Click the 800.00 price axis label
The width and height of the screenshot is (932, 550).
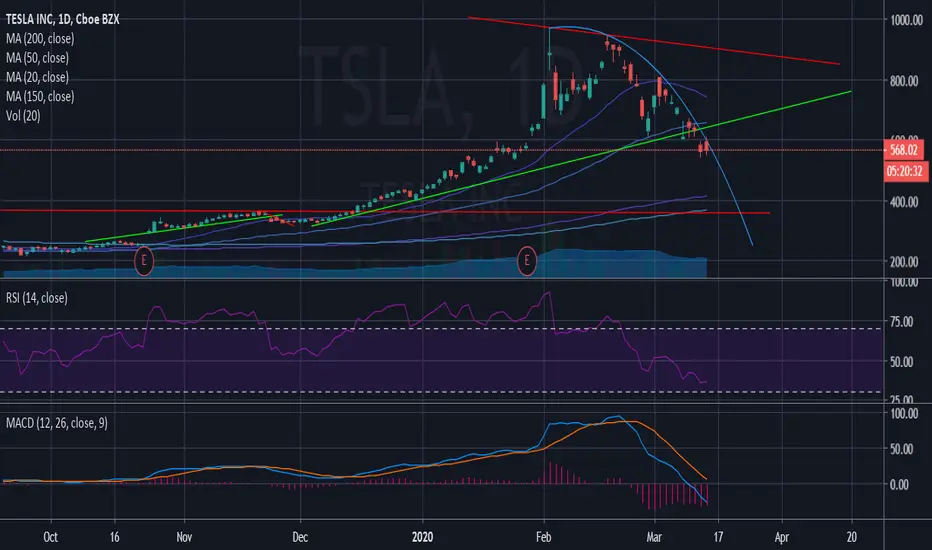(904, 81)
